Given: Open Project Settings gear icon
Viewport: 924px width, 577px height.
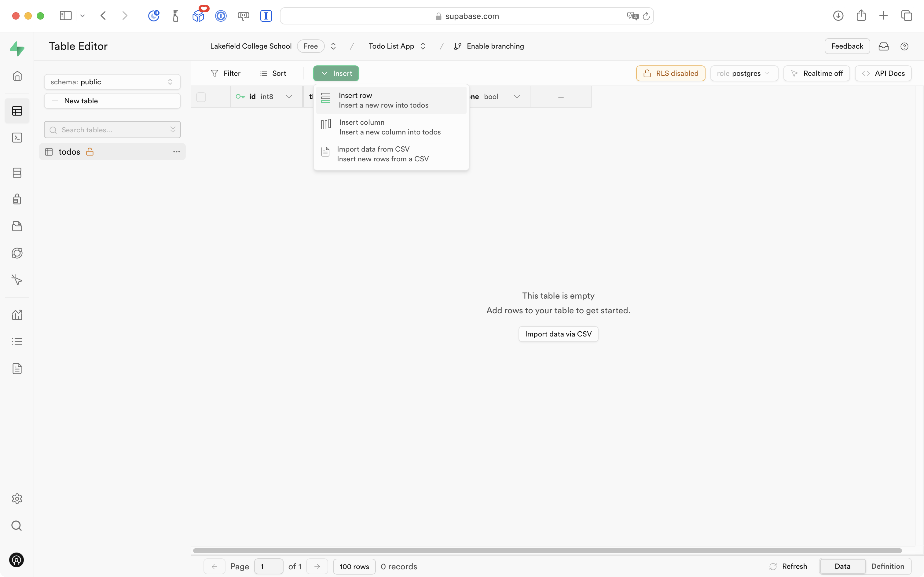Looking at the screenshot, I should click(17, 498).
